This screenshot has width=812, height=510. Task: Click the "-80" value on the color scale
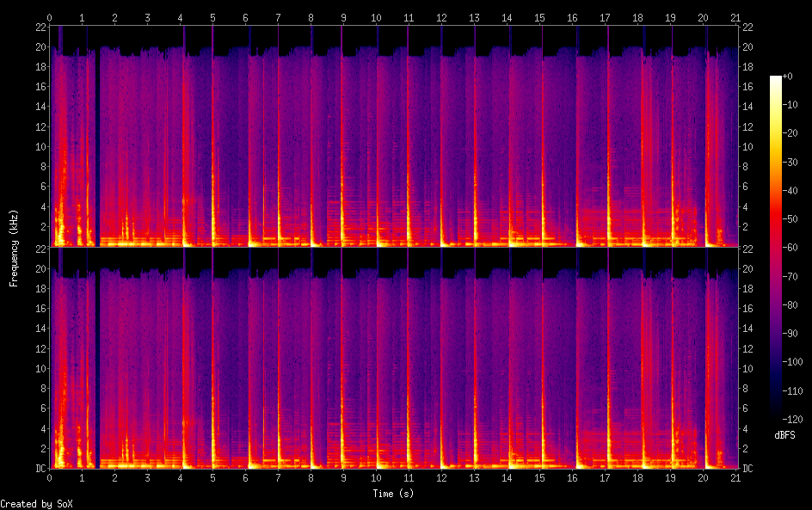[x=790, y=305]
